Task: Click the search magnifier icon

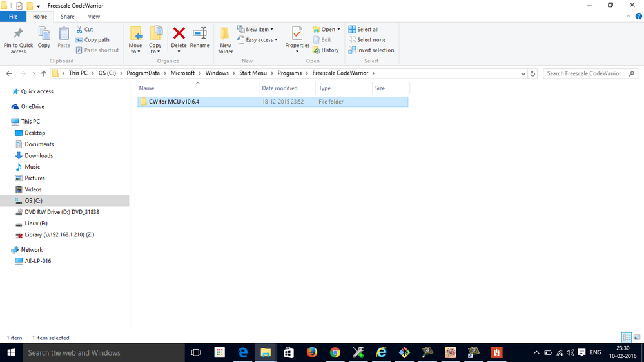Action: 632,73
